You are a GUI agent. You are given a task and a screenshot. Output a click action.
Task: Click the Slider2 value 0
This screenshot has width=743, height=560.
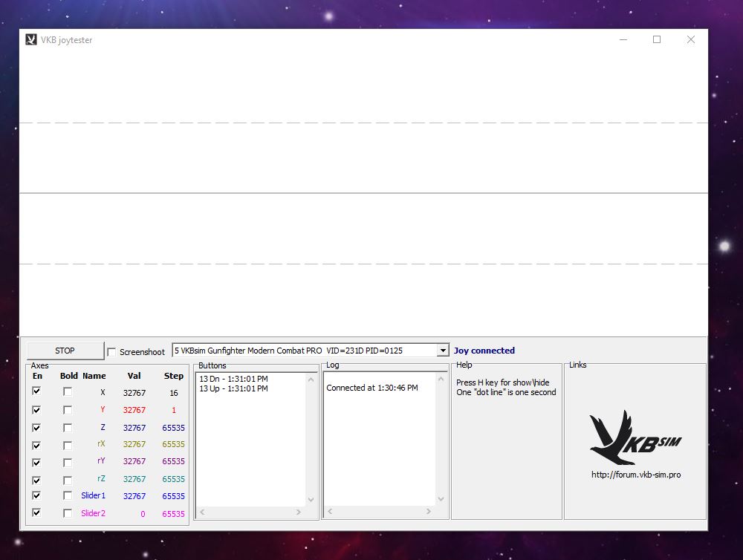143,514
